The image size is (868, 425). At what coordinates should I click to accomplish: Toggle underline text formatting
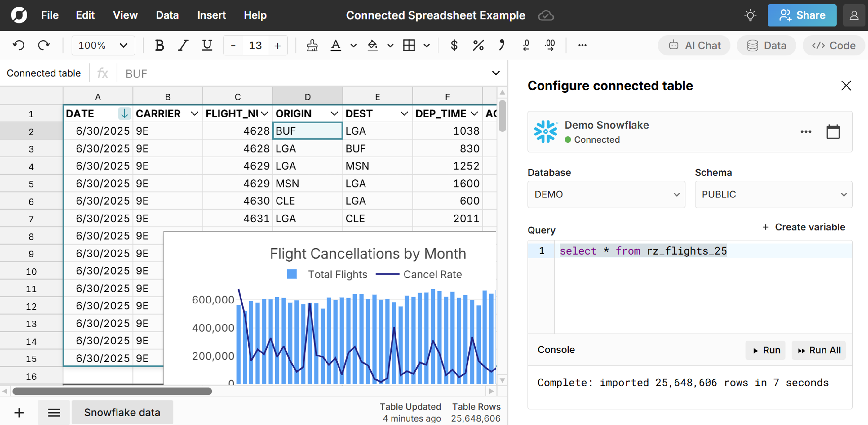pyautogui.click(x=207, y=45)
